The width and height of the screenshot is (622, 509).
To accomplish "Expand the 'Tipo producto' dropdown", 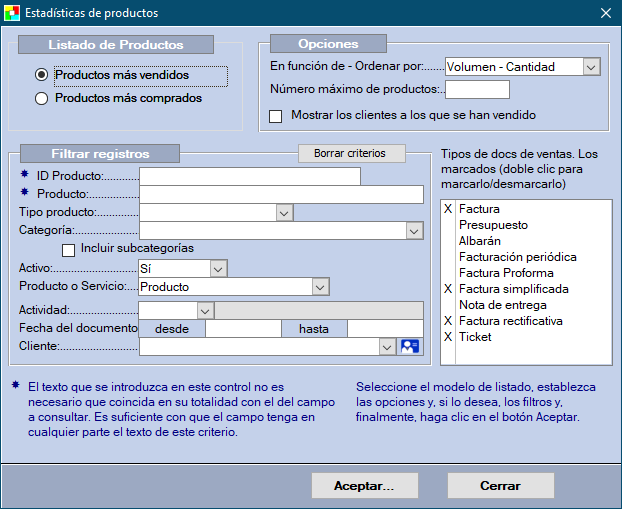I will (x=284, y=213).
